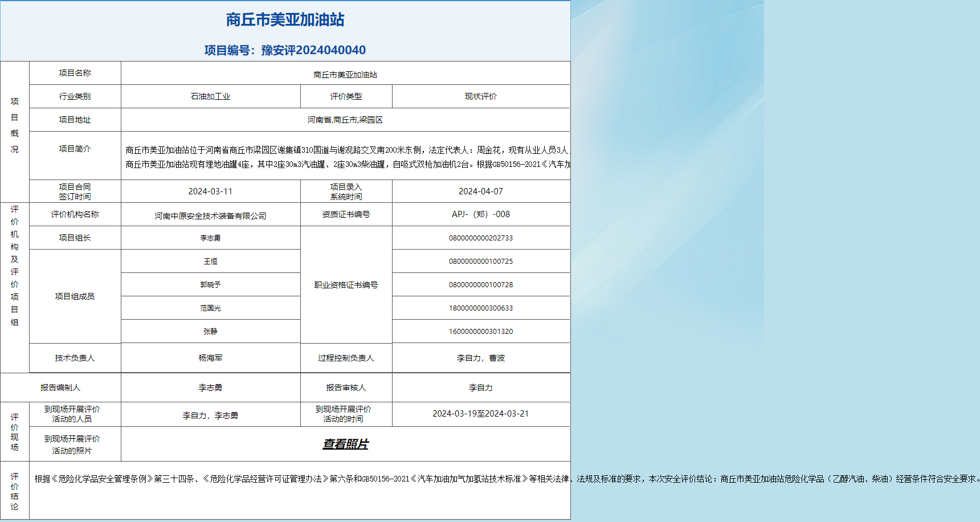980x522 pixels.
Task: Click the 评价类型 label
Action: tap(346, 96)
